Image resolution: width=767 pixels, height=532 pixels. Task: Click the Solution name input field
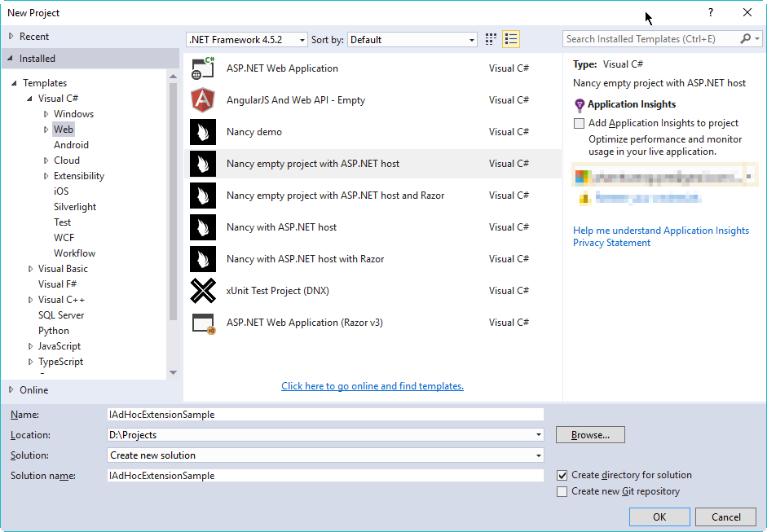325,475
